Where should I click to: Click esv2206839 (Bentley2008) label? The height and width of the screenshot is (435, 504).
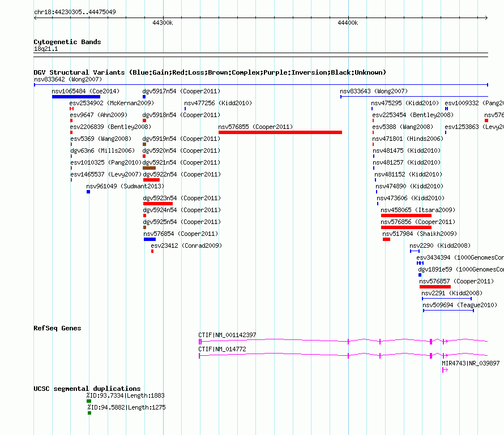(x=110, y=127)
